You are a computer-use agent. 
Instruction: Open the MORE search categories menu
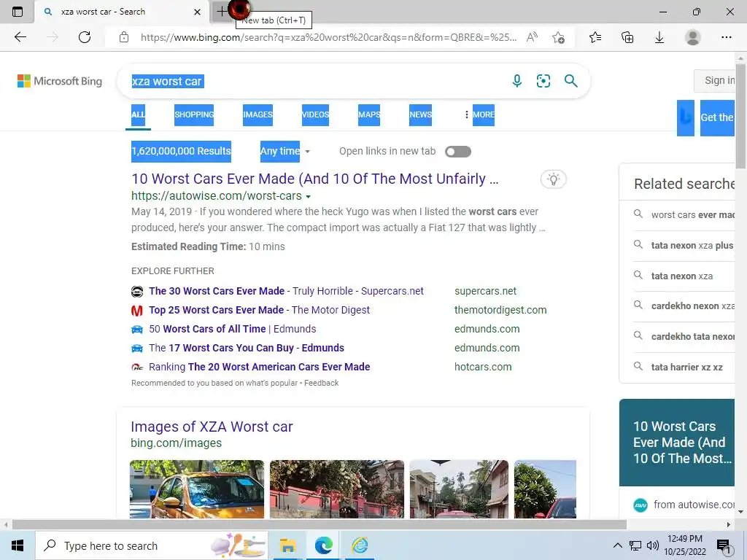coord(480,114)
